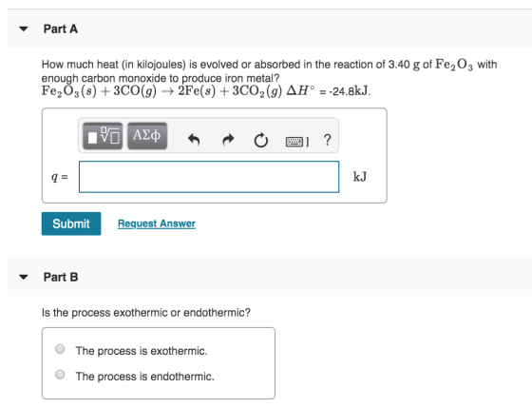Click the exothermic or endothermic question text

146,313
